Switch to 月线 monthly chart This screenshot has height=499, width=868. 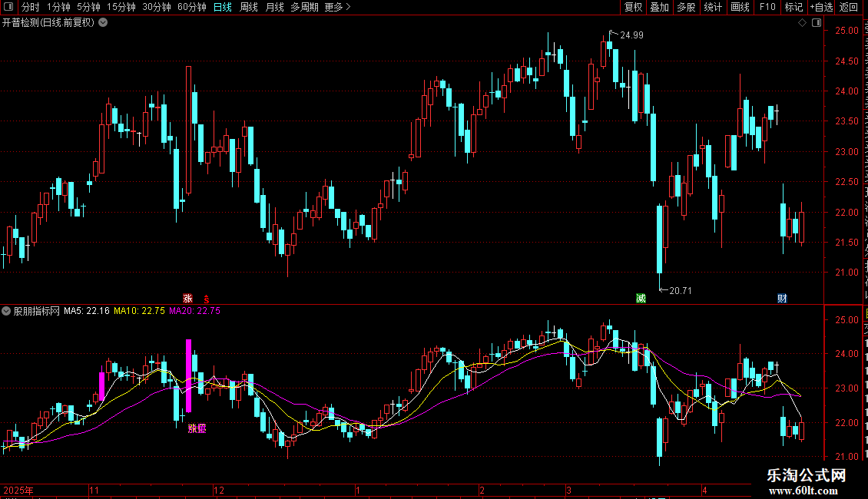pyautogui.click(x=274, y=7)
